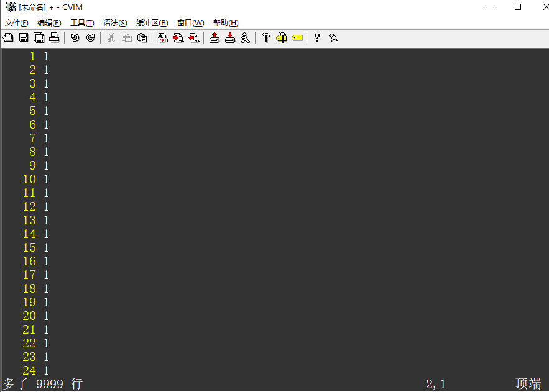This screenshot has width=549, height=392.
Task: Minimize the GVIM window
Action: 490,7
